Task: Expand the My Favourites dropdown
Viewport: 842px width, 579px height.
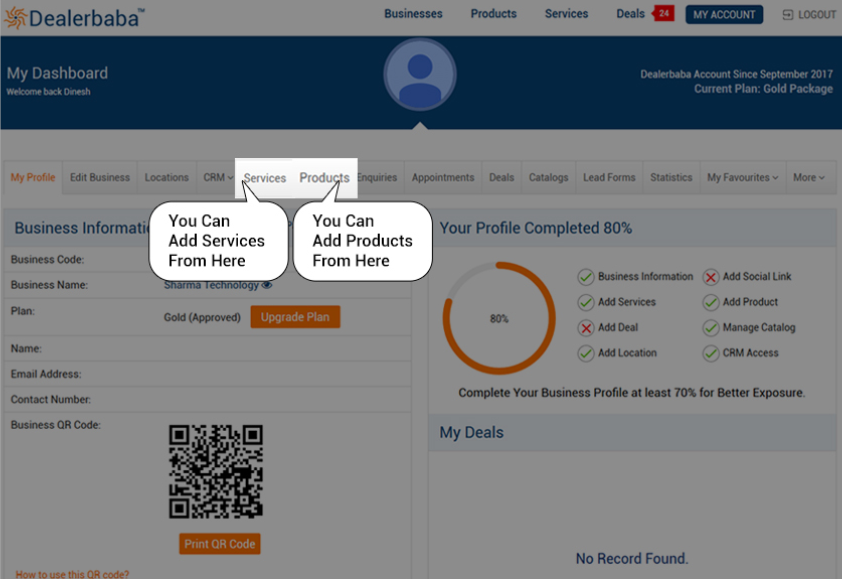Action: pos(743,177)
